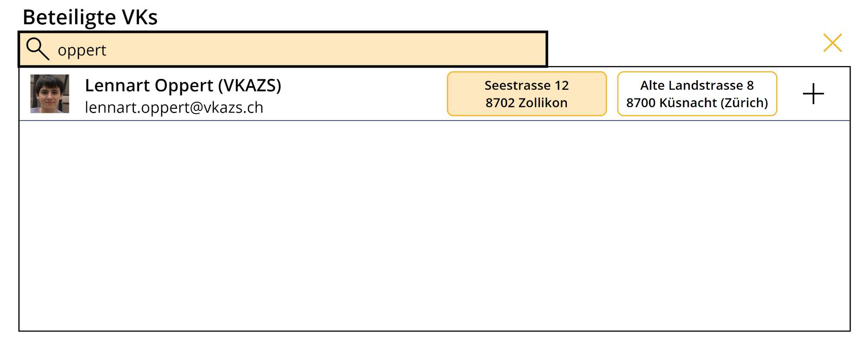Focus the search field containing "oppert"
The width and height of the screenshot is (868, 339).
click(x=283, y=49)
